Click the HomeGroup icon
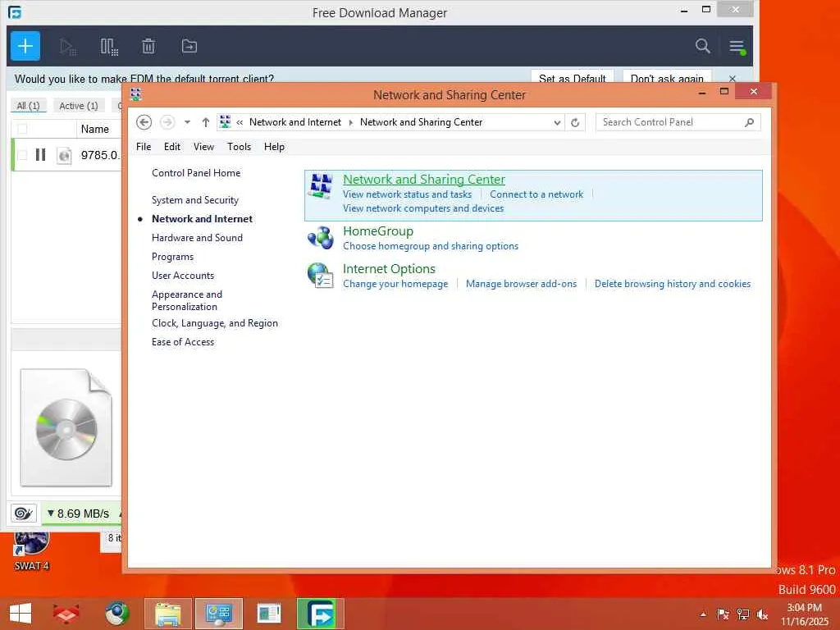 click(x=321, y=237)
